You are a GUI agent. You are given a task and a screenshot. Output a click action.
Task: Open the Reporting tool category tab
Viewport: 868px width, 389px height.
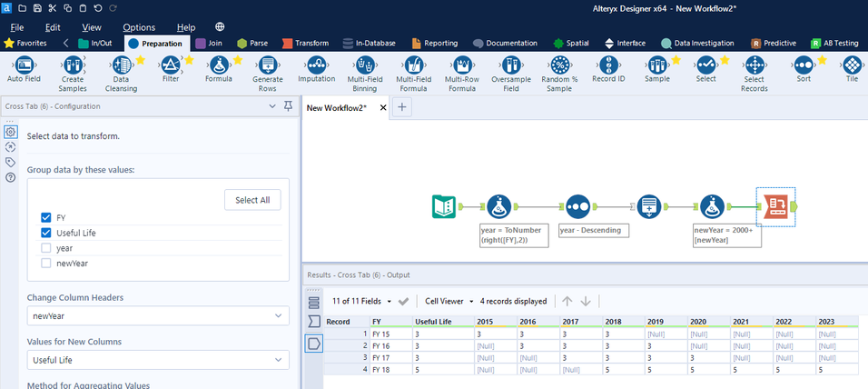click(435, 43)
